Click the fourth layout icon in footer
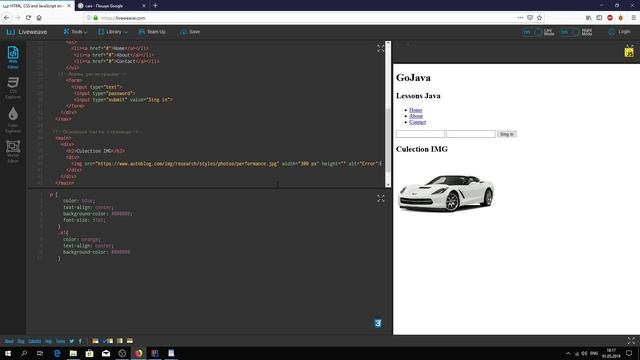This screenshot has height=360, width=640. [130, 341]
